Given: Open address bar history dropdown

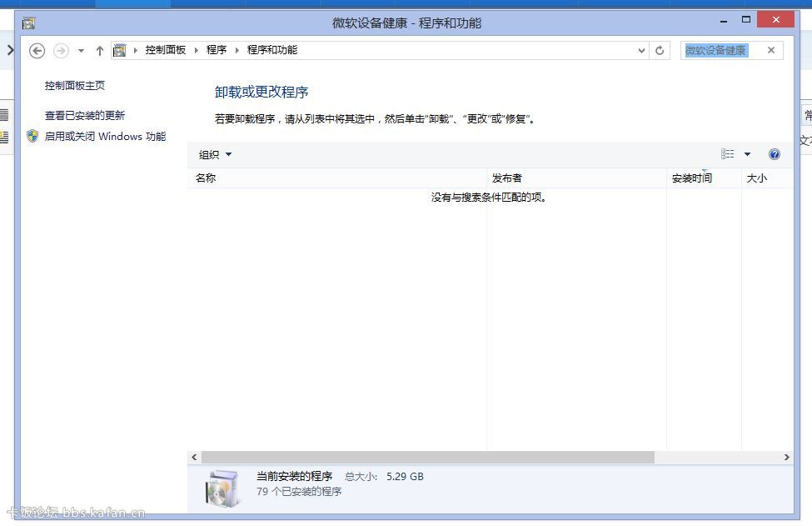Looking at the screenshot, I should click(x=641, y=50).
